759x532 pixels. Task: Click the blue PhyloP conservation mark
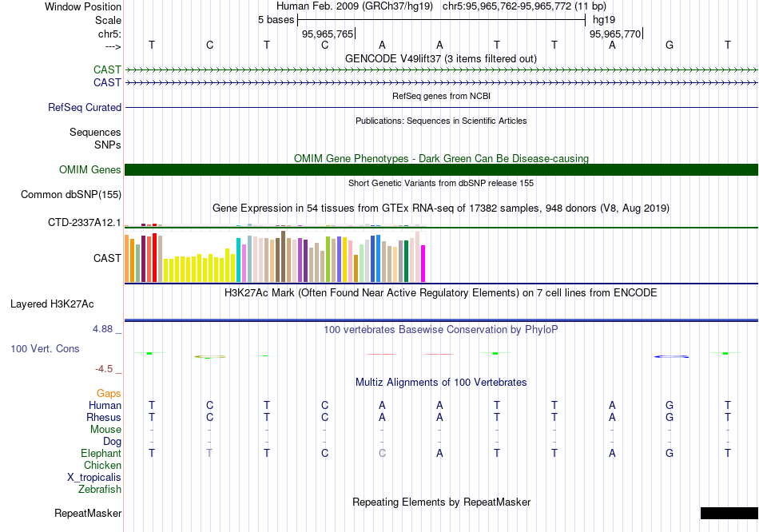[671, 357]
